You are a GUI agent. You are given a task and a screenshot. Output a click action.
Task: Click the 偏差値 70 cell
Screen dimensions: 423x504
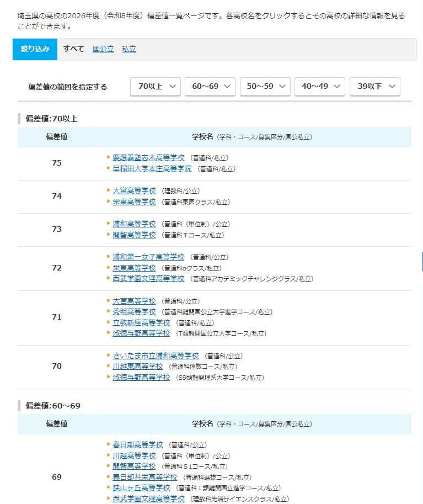point(57,367)
